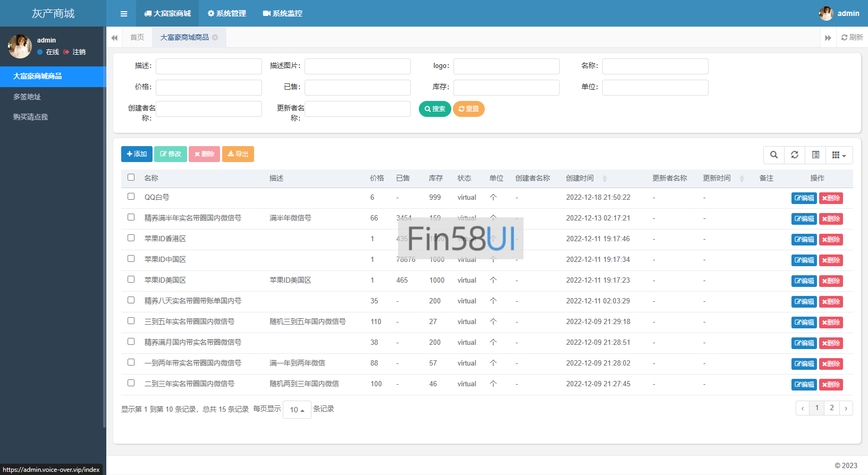Go to page 2 in pagination
This screenshot has width=868, height=475.
(832, 408)
